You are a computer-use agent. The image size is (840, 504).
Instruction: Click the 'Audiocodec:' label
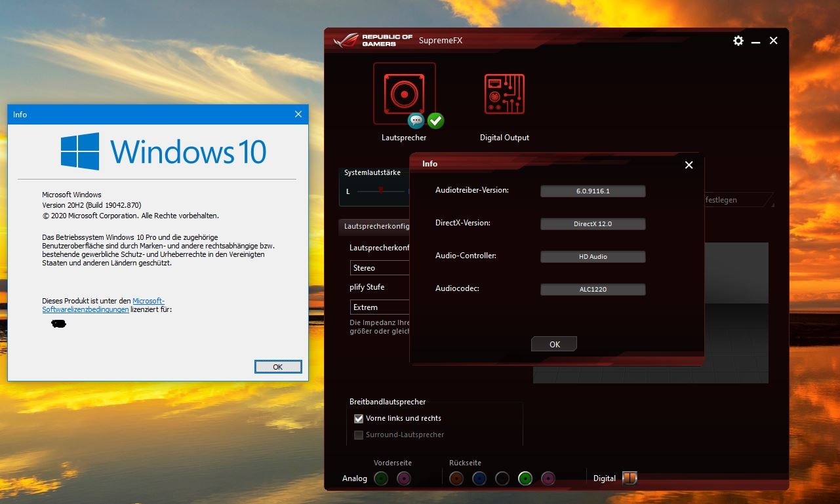[x=457, y=288]
